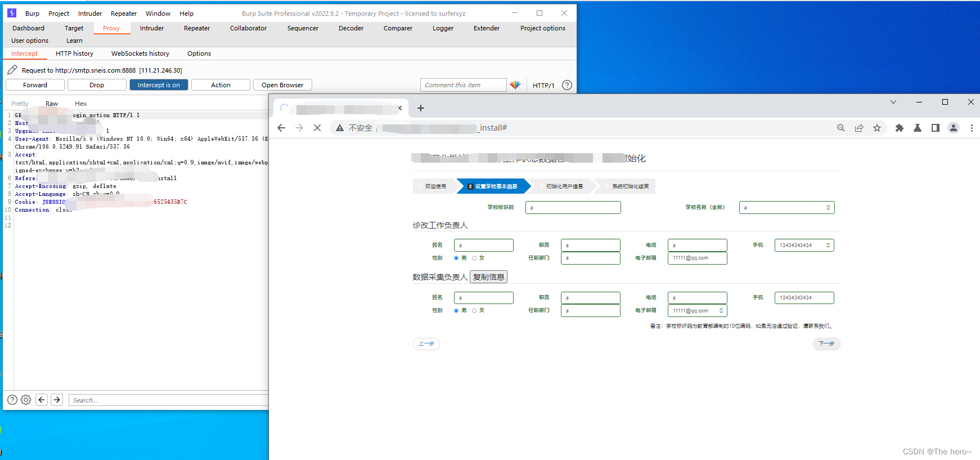Open the Action dropdown button
The image size is (980, 460).
pyautogui.click(x=221, y=85)
